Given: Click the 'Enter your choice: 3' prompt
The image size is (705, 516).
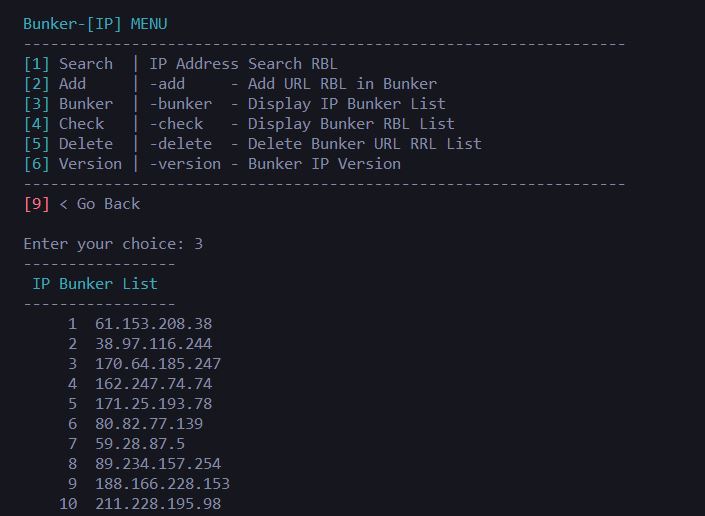Looking at the screenshot, I should [113, 244].
